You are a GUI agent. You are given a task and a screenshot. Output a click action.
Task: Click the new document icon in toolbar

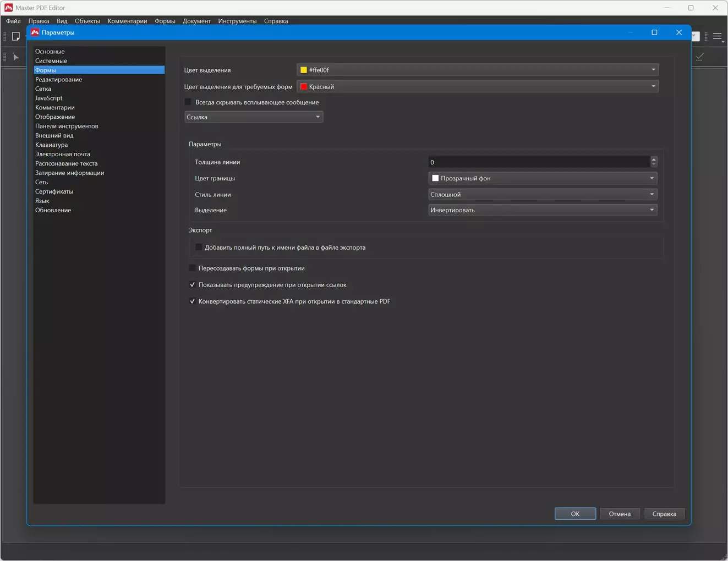coord(16,36)
